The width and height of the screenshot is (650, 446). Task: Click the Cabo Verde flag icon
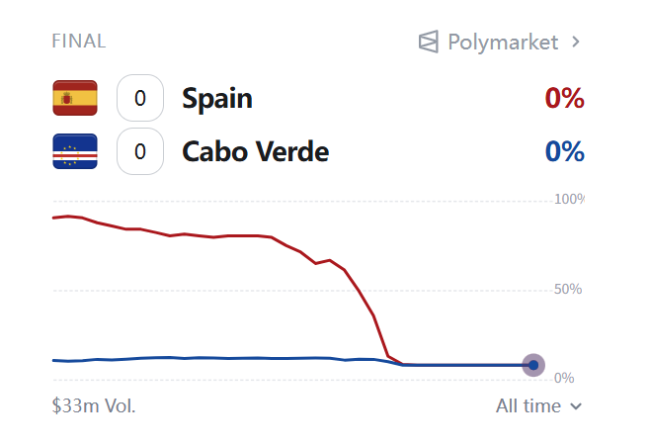pyautogui.click(x=75, y=151)
